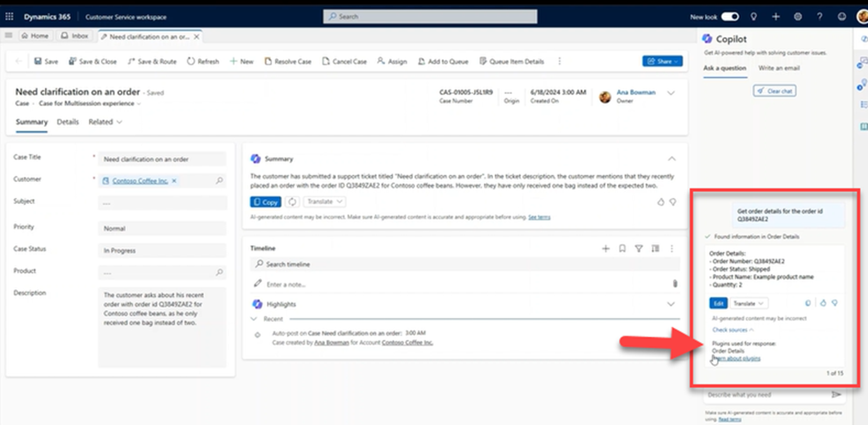This screenshot has width=868, height=425.
Task: Open the Dynamics 365 app launcher grid
Action: [9, 17]
